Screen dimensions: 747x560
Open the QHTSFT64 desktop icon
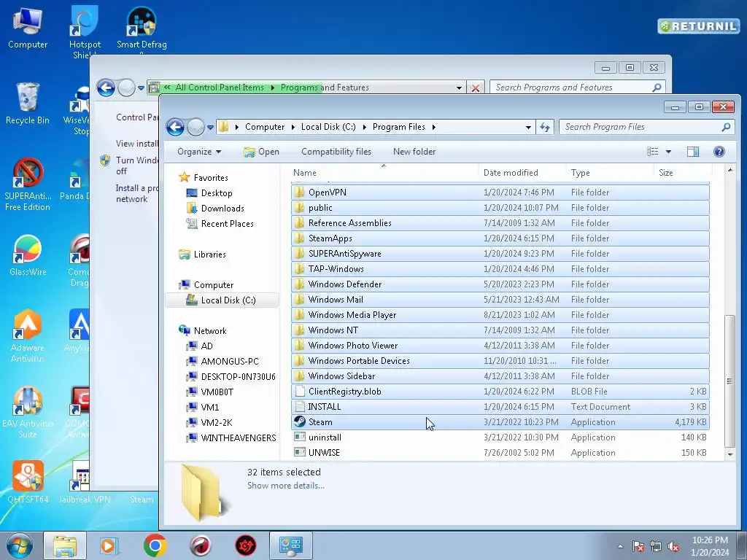(x=28, y=482)
